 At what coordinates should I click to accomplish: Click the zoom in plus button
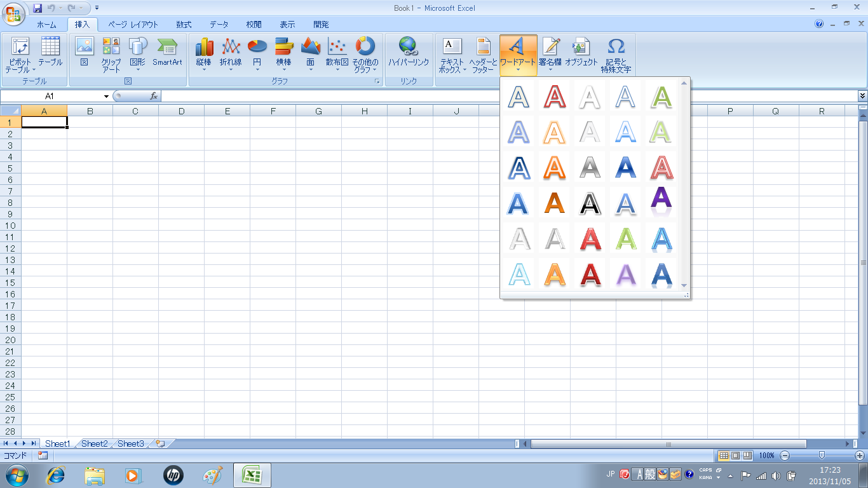point(859,456)
